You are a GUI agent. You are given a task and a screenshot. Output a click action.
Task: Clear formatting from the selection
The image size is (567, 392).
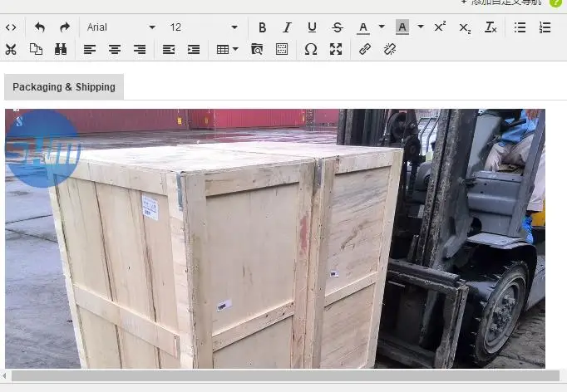pyautogui.click(x=491, y=27)
